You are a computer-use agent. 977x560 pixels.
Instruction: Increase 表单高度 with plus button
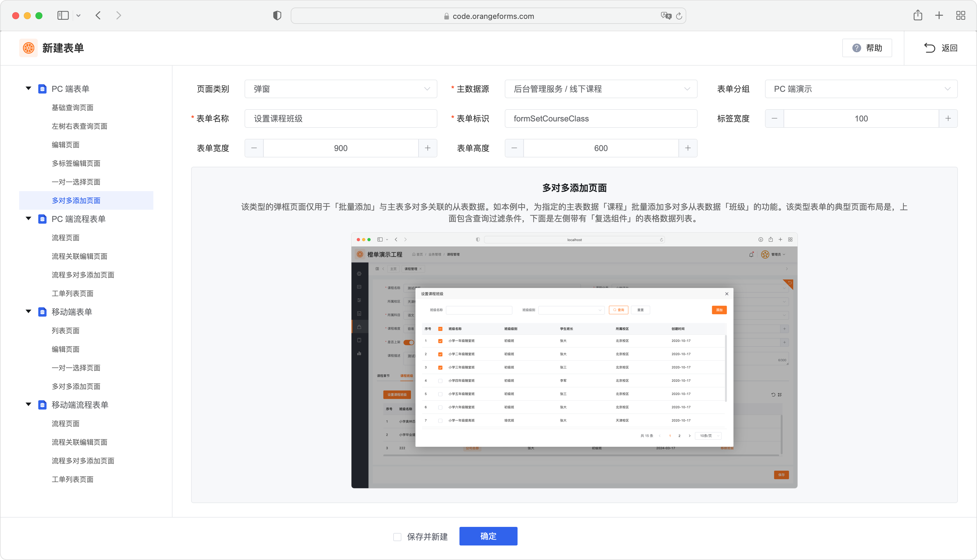click(x=688, y=148)
